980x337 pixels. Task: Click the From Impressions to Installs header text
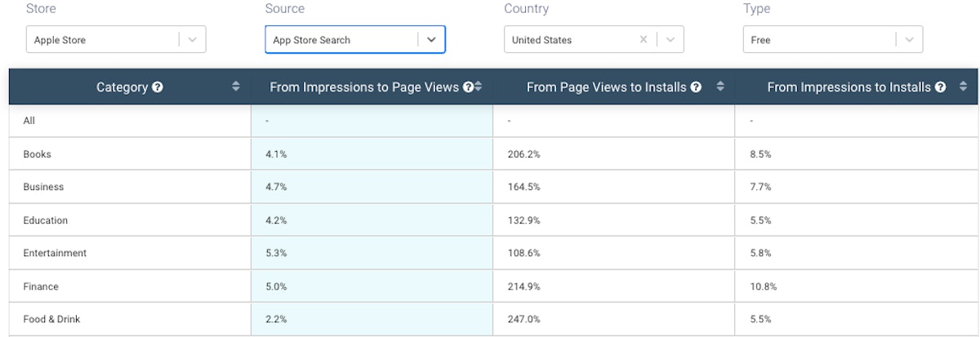(x=849, y=87)
